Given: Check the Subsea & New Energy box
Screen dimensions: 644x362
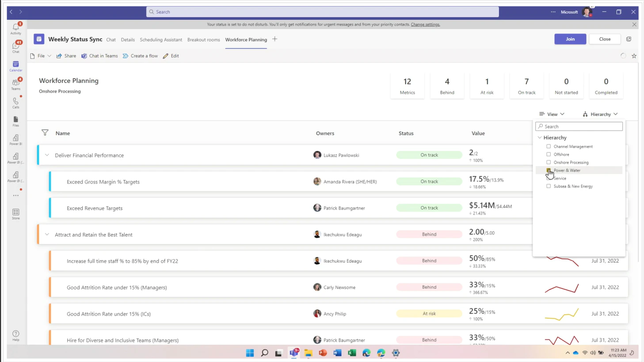Looking at the screenshot, I should click(549, 186).
